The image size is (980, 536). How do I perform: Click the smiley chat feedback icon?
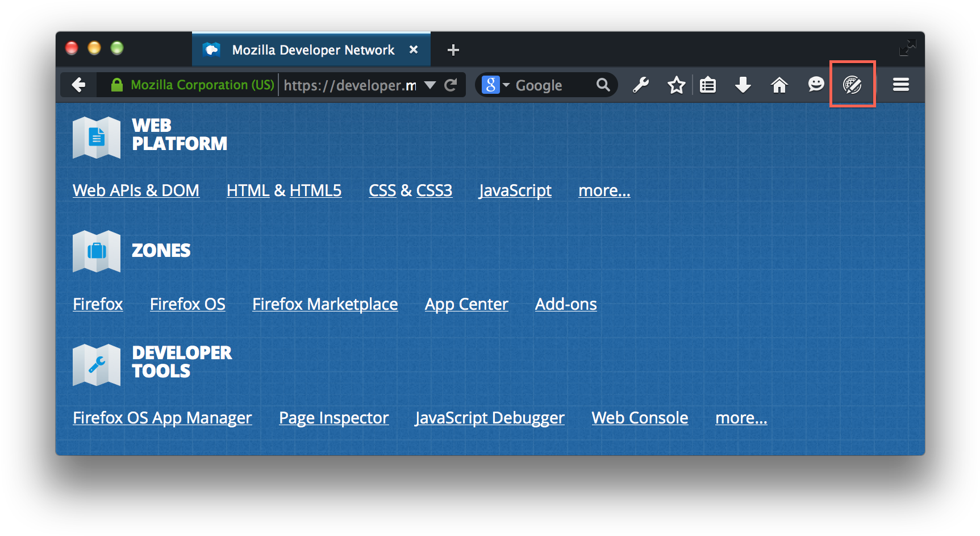(816, 85)
